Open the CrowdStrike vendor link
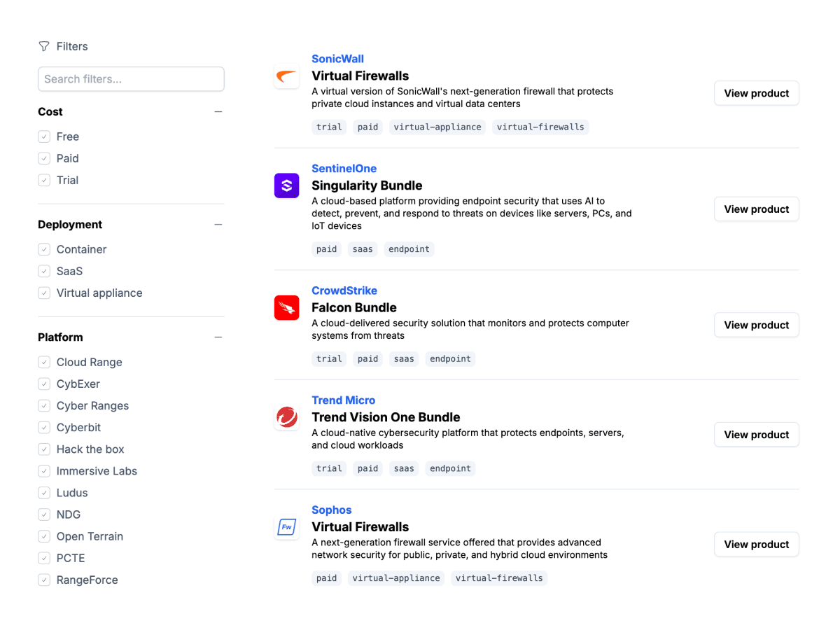This screenshot has height=630, width=840. [344, 290]
